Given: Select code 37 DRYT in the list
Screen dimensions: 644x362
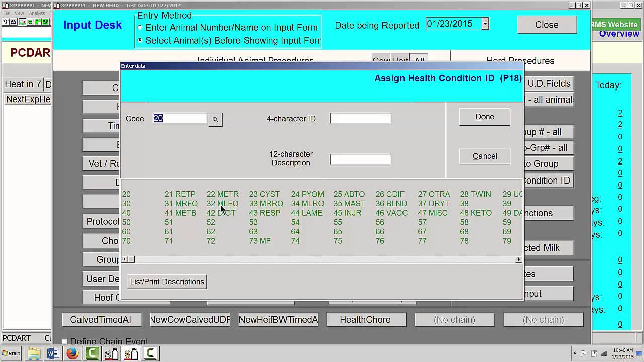Looking at the screenshot, I should [x=434, y=204].
